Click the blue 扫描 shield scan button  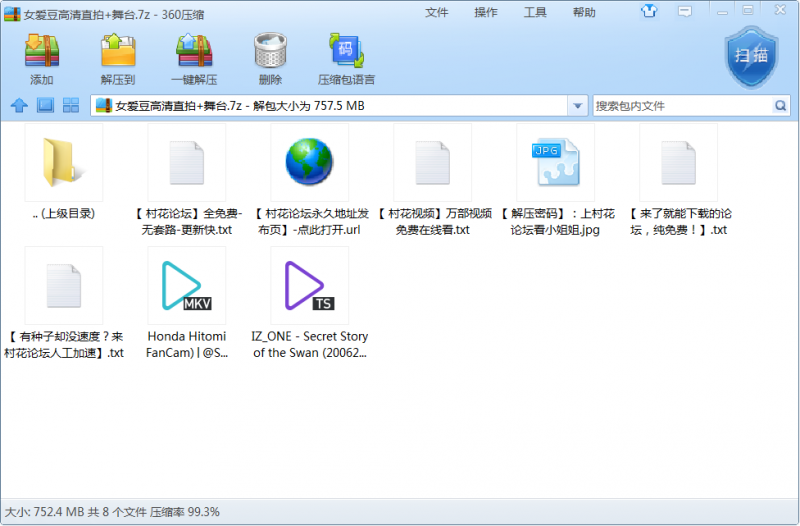tap(751, 55)
